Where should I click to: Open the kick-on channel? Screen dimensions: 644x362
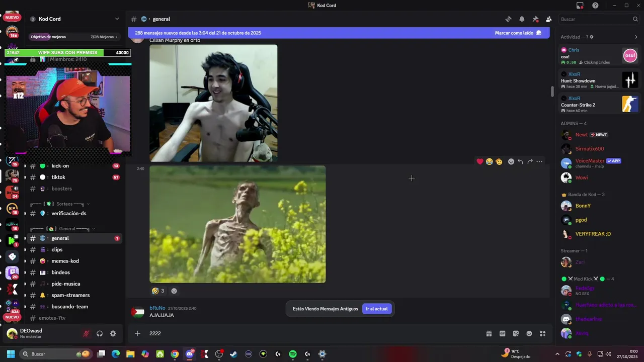tap(74, 166)
